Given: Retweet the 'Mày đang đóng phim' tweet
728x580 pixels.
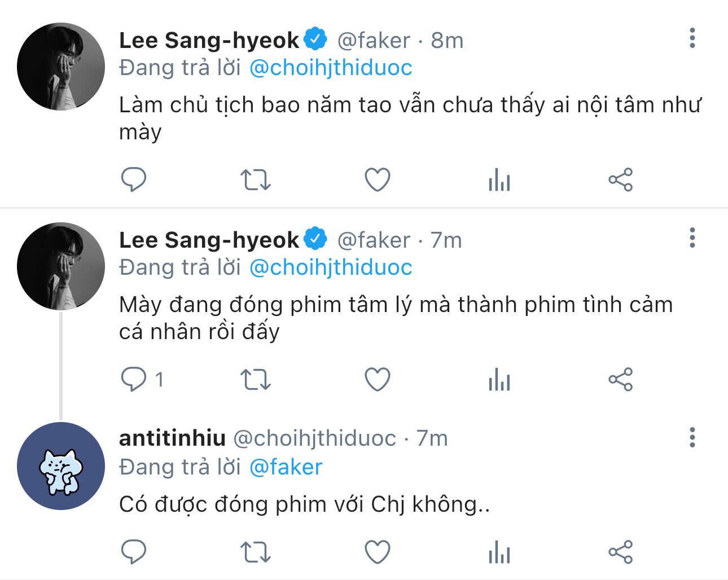Looking at the screenshot, I should [255, 379].
